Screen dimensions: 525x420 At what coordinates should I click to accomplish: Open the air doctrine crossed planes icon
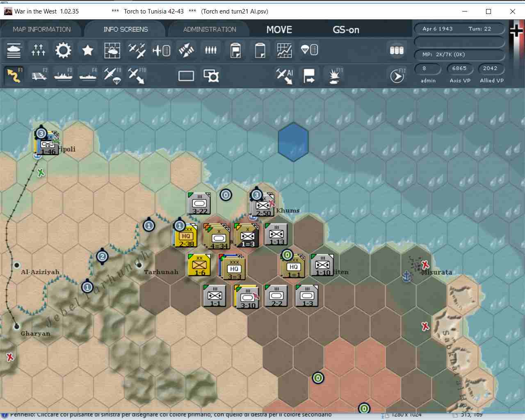(x=137, y=50)
